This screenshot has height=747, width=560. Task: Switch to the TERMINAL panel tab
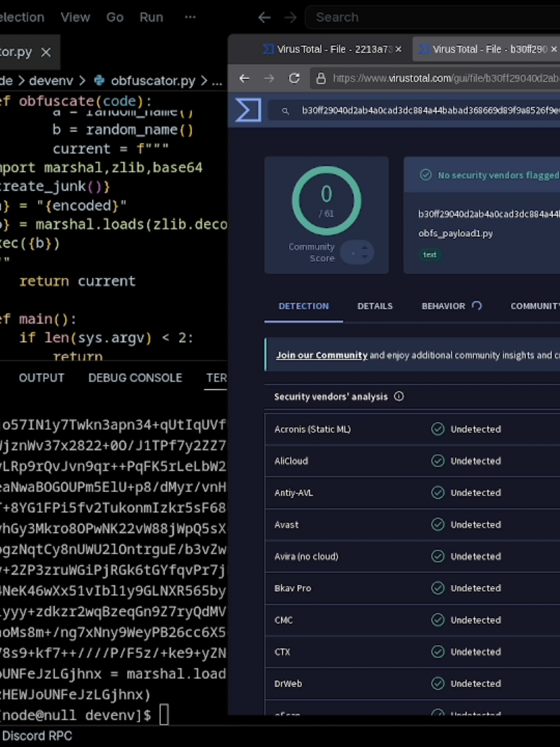217,378
